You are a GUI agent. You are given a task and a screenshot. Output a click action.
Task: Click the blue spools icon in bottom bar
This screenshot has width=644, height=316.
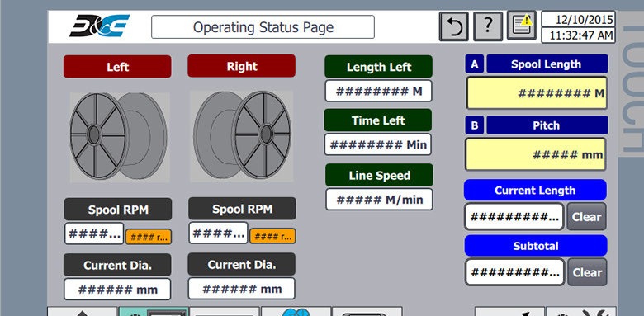pos(296,312)
